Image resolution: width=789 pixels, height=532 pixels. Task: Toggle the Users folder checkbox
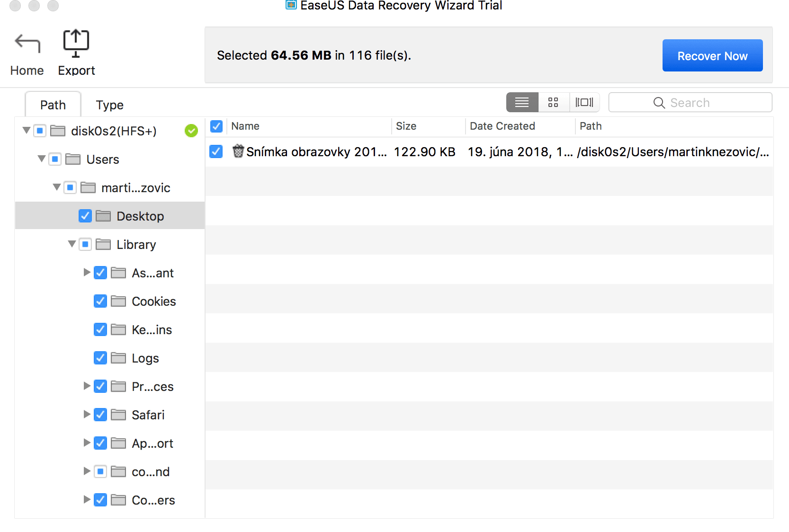coord(55,159)
